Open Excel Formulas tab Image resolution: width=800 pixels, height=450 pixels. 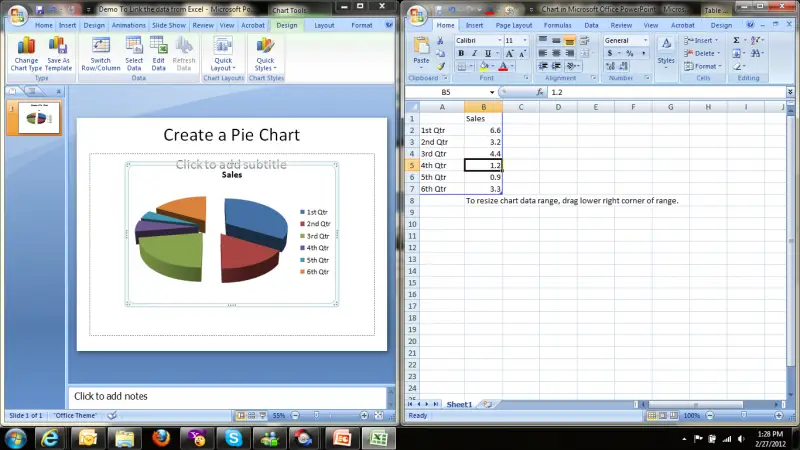[557, 25]
